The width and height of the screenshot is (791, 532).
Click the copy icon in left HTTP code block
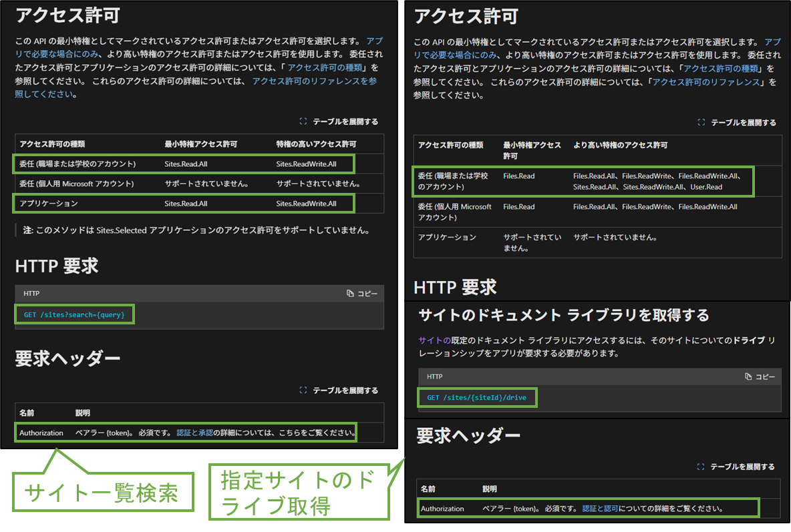[x=350, y=294]
